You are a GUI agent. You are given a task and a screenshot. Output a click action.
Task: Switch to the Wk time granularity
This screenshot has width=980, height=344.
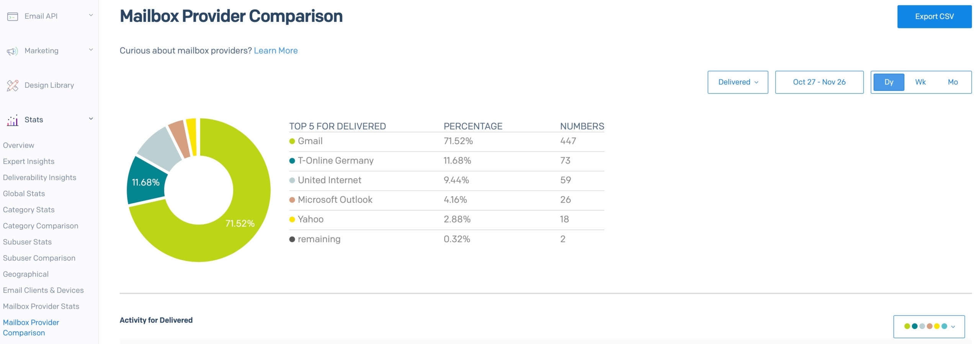pos(921,82)
